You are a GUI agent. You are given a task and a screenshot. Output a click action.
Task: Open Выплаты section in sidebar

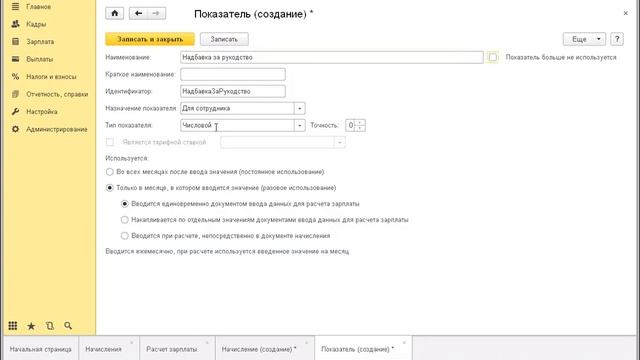(40, 59)
